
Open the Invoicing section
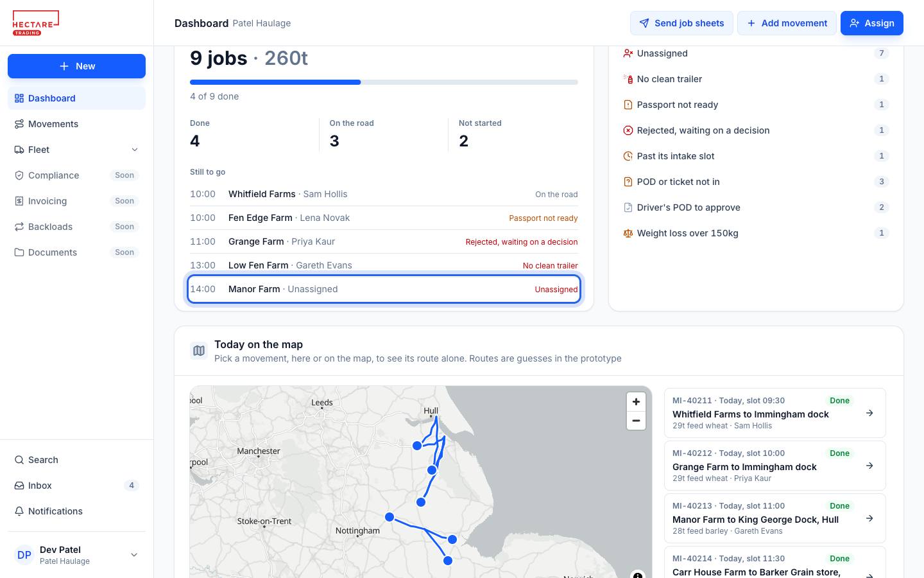point(76,201)
